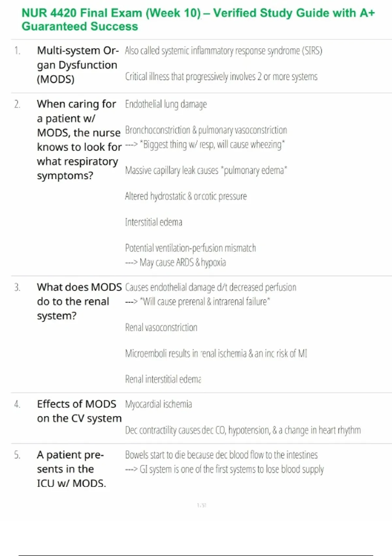The image size is (392, 556).
Task: Select the 'Biggest thing w/ resp' wheezing note
Action: coord(205,144)
